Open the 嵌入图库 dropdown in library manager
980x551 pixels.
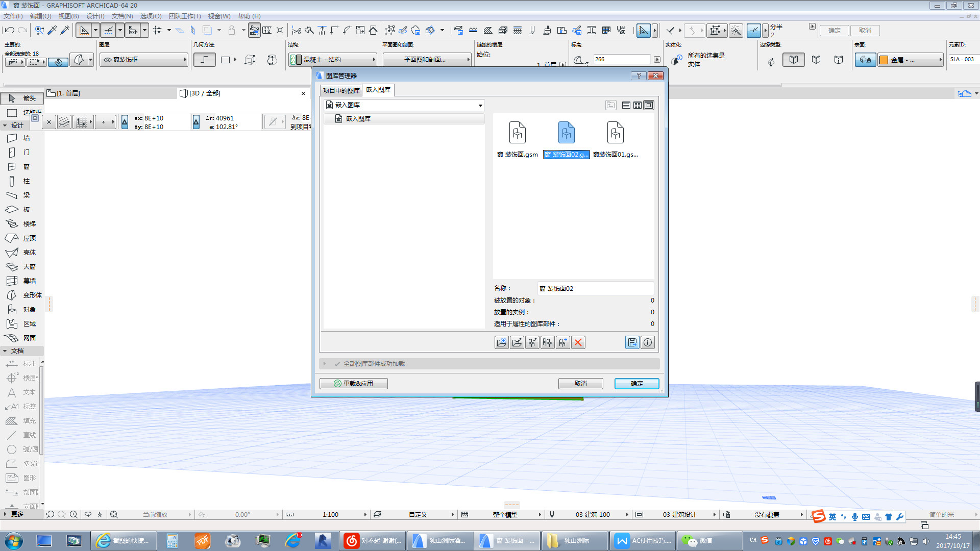coord(404,105)
